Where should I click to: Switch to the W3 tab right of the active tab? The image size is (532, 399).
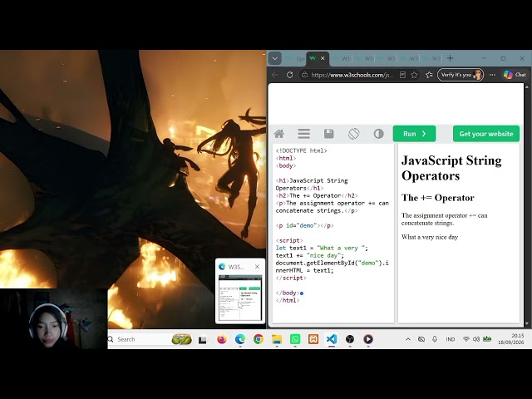coord(342,58)
